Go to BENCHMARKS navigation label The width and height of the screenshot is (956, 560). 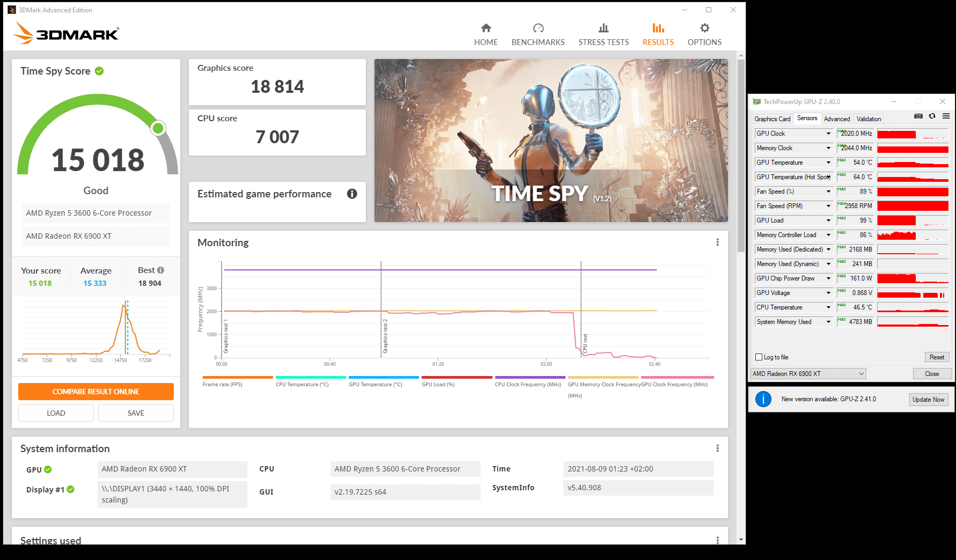coord(538,42)
